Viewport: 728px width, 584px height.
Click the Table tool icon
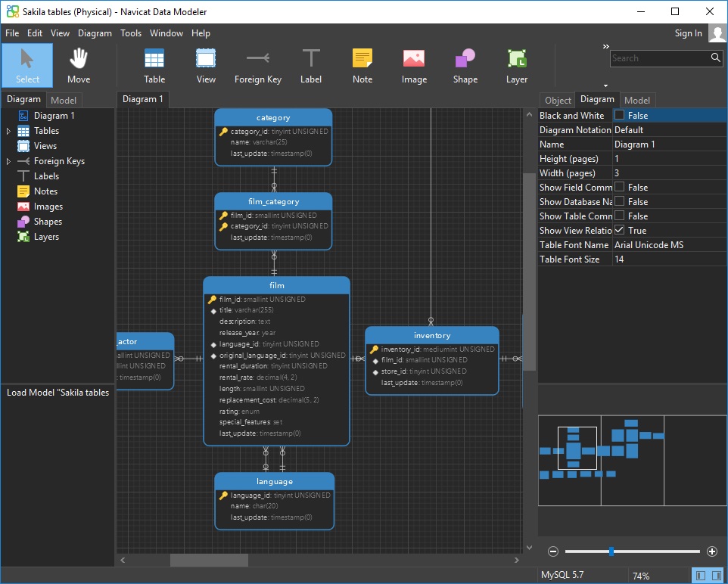point(154,66)
